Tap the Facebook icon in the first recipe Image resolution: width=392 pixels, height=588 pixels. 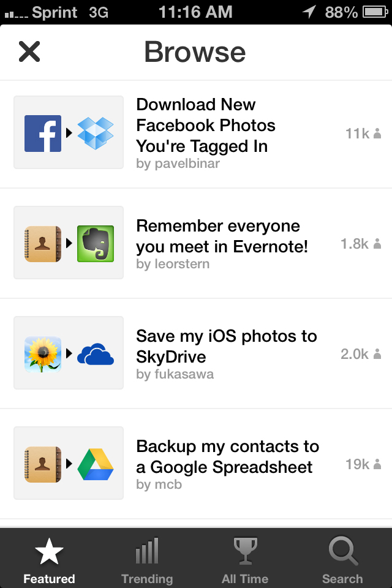(43, 134)
